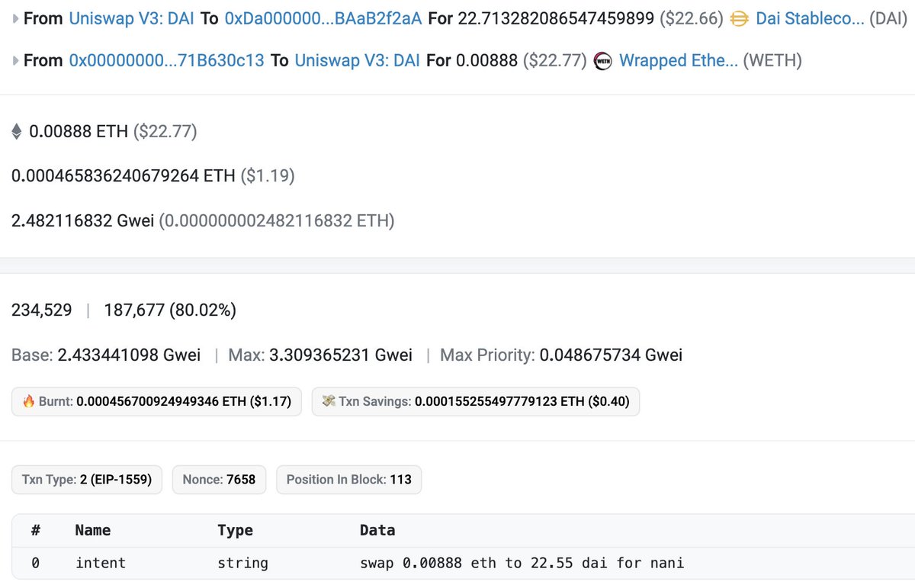Select row index 0 cell
This screenshot has width=915, height=588.
pyautogui.click(x=35, y=564)
